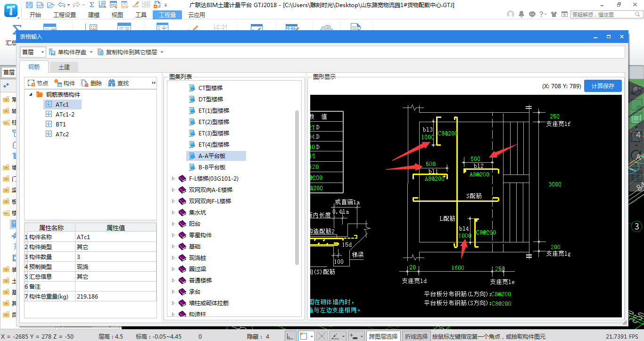Expand the 双网双向A-E楼梯 atlas group
This screenshot has height=341, width=644.
click(x=173, y=190)
